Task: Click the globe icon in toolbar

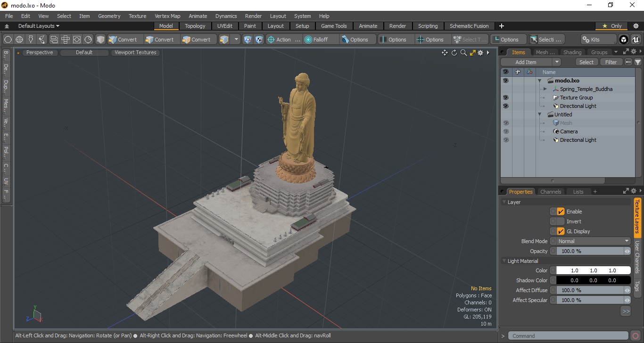Action: point(19,40)
